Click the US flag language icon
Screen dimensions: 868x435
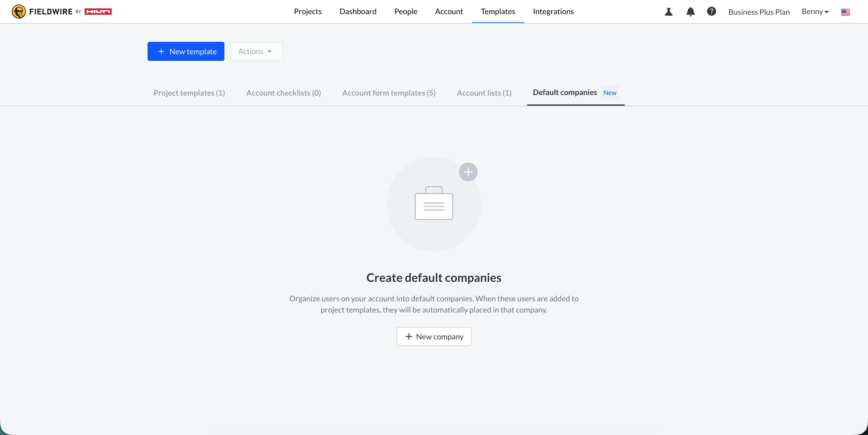(x=845, y=12)
